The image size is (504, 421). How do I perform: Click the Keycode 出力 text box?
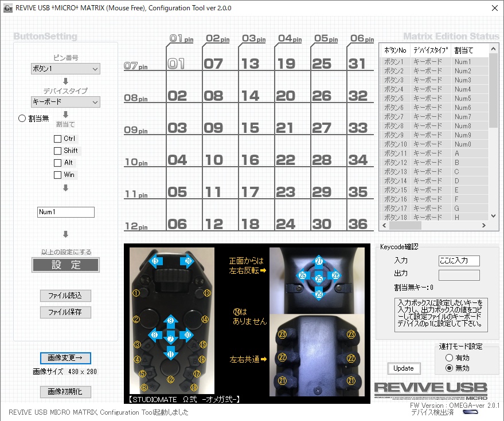tap(459, 275)
